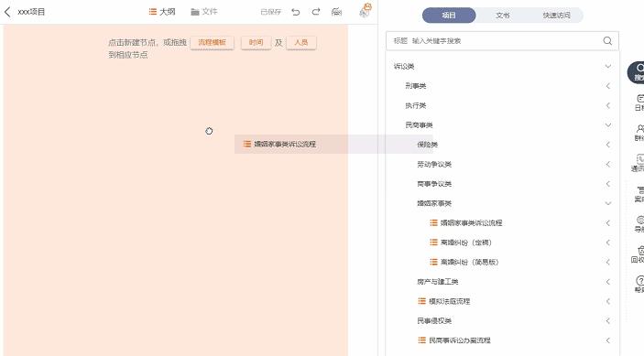Select the 劳动争议类 tree item
Screen dimensions: 644x356
coord(434,164)
